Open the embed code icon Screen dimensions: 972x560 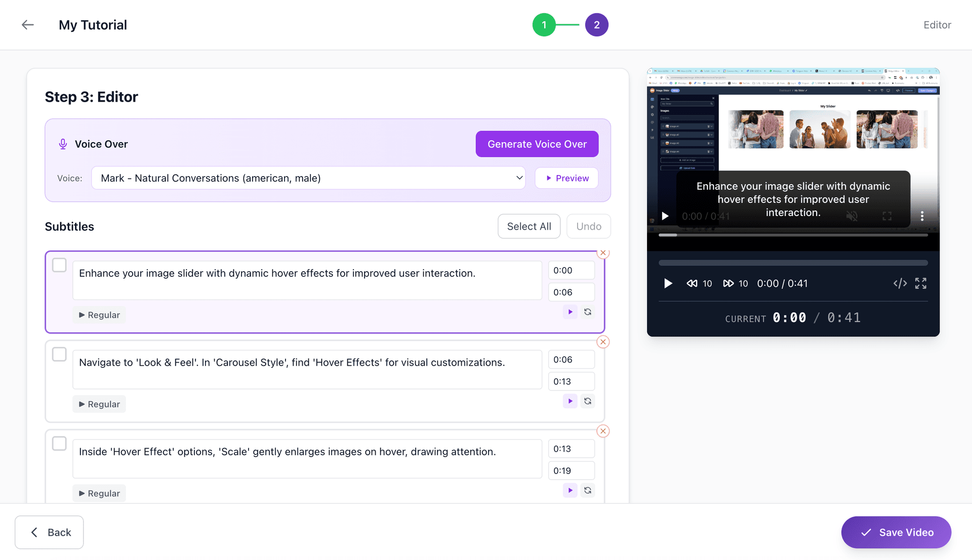(x=900, y=283)
